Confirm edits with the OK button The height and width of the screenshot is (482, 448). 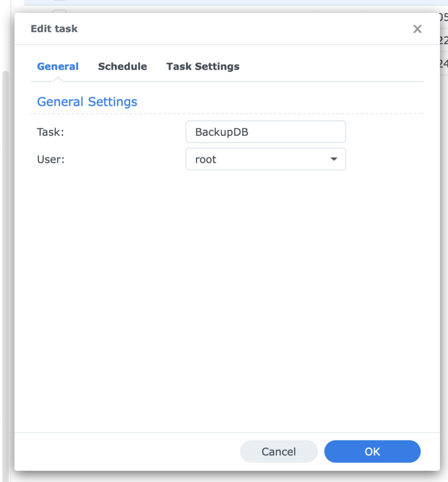[372, 451]
